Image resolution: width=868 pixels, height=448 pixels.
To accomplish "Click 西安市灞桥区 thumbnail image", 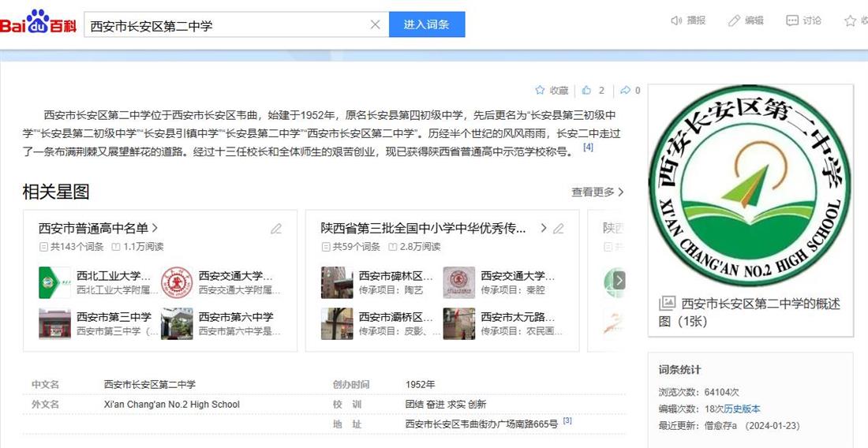I will (x=337, y=323).
